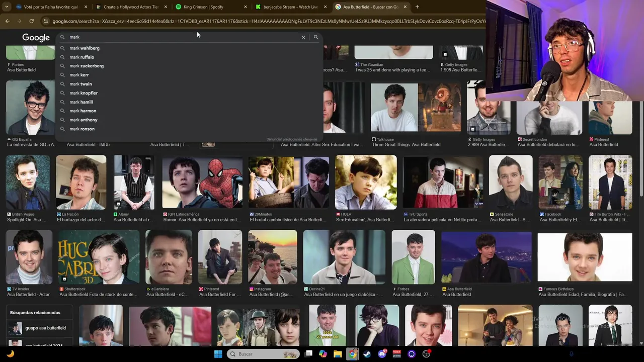Select suggestion 'mark ruffalo'
The width and height of the screenshot is (644, 362).
pyautogui.click(x=189, y=57)
